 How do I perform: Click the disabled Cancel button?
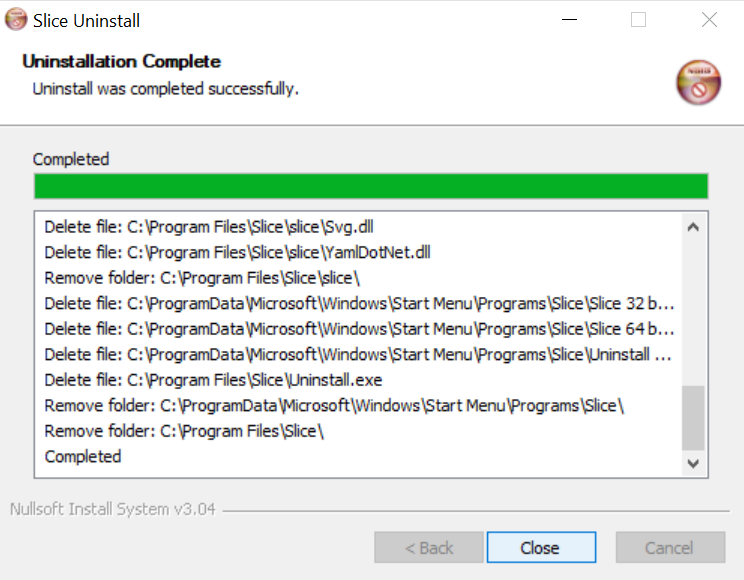pyautogui.click(x=669, y=548)
